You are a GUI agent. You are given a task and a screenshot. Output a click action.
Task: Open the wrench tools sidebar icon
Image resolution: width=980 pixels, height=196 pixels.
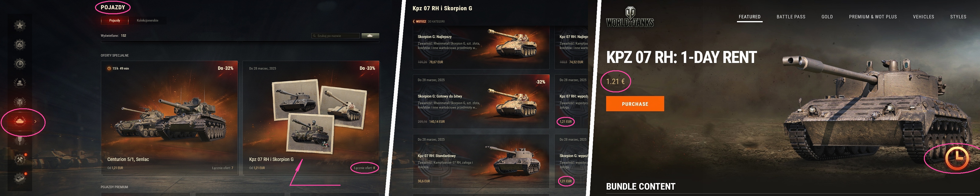click(x=20, y=159)
